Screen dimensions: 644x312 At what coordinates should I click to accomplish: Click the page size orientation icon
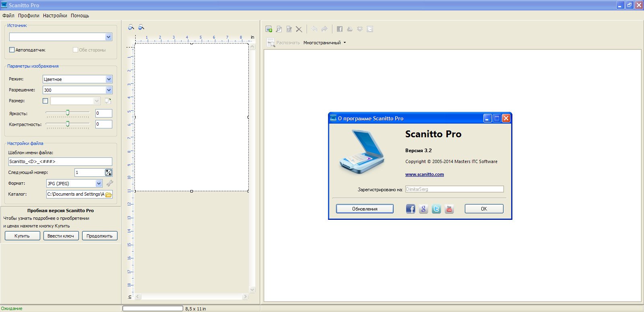[108, 101]
